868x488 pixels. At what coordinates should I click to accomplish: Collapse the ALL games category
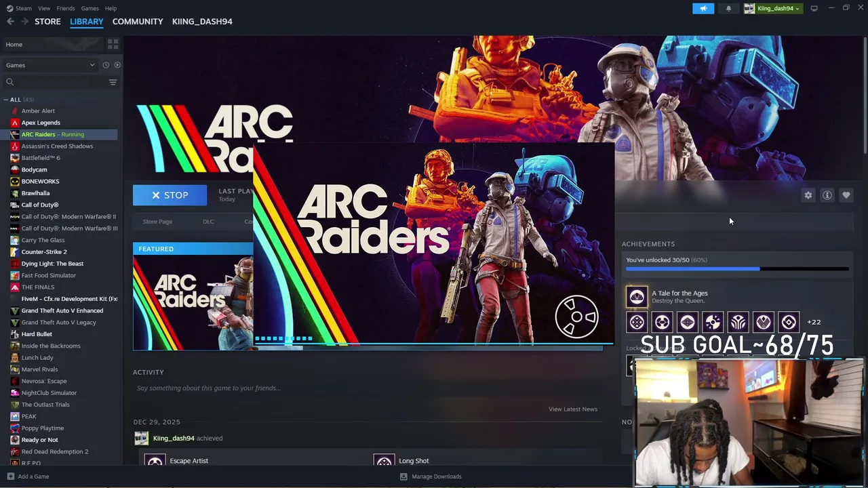[x=6, y=100]
